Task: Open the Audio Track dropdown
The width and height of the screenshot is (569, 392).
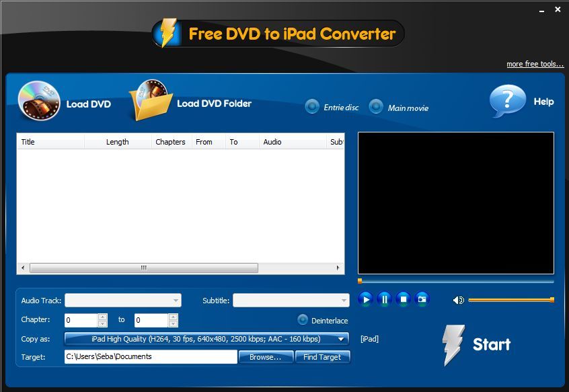Action: [122, 301]
